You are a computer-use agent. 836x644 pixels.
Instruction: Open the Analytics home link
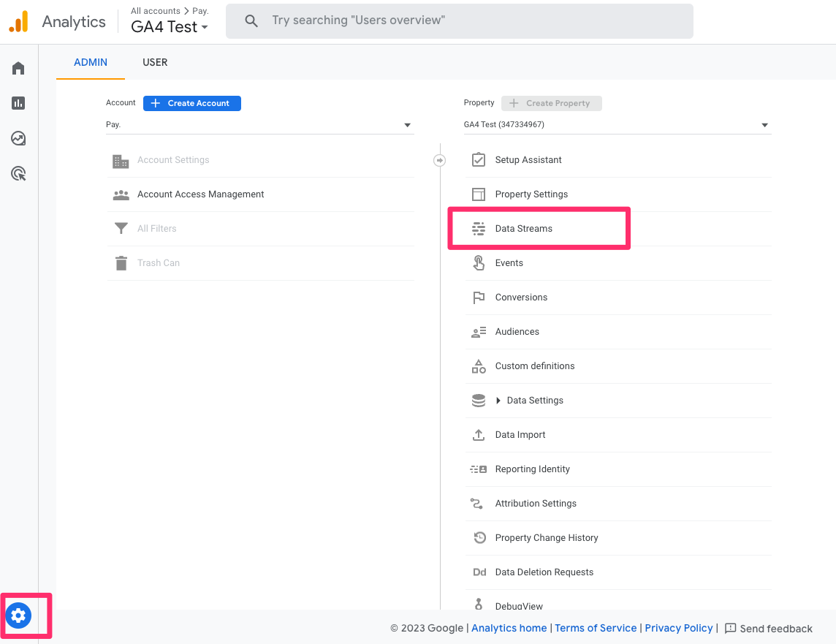click(509, 629)
